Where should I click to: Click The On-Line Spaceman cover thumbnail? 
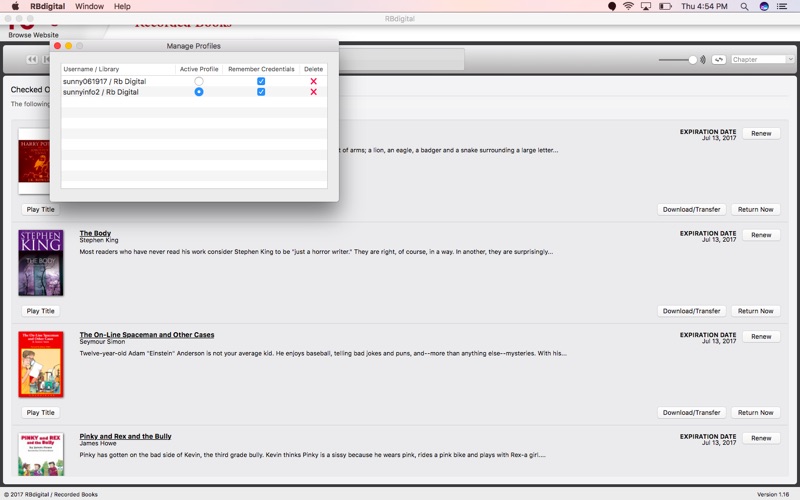click(x=41, y=364)
